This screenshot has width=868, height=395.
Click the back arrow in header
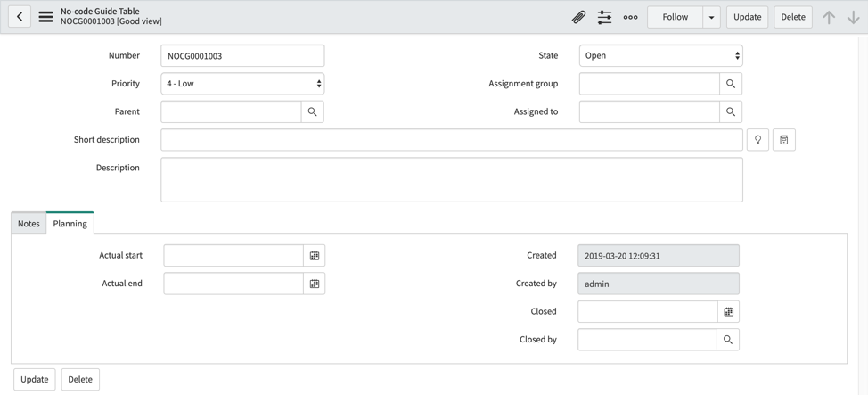coord(20,17)
